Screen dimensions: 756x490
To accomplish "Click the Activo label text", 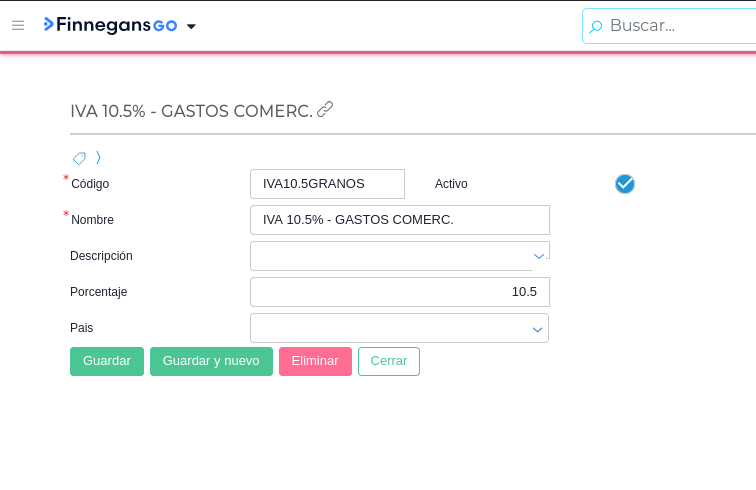I will coord(451,184).
